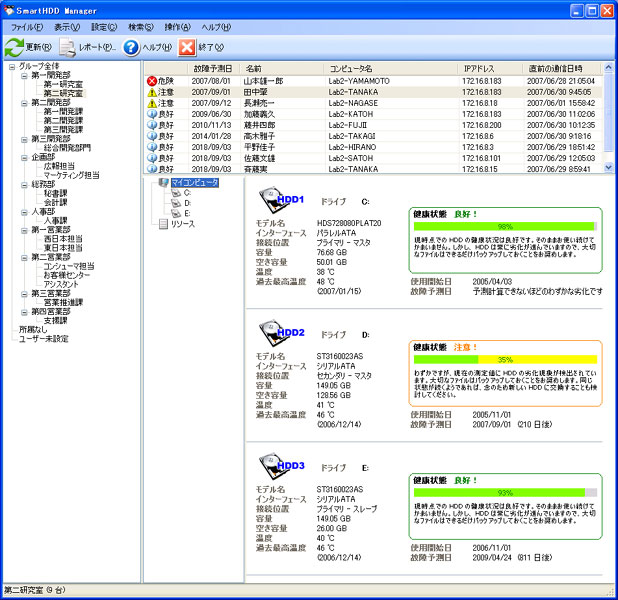618x600 pixels.
Task: Click the info icon in Lab2-KATOH row
Action: click(152, 114)
